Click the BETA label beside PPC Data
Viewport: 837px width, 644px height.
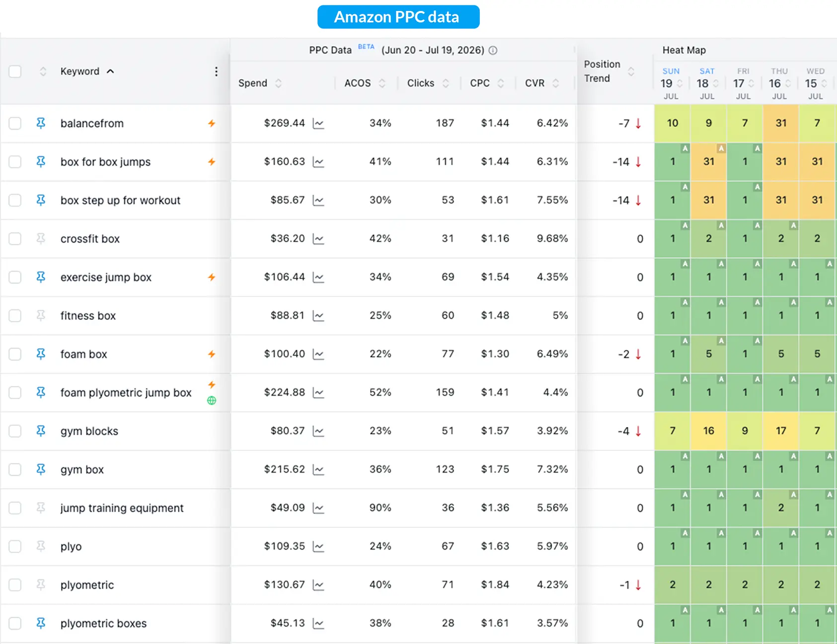pyautogui.click(x=366, y=47)
